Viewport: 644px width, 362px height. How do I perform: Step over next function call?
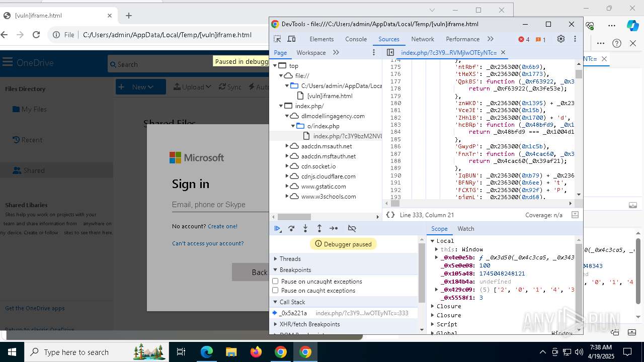[291, 228]
